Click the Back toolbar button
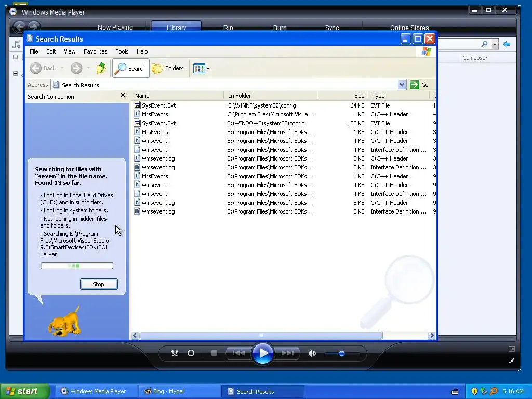This screenshot has height=399, width=532. click(43, 68)
